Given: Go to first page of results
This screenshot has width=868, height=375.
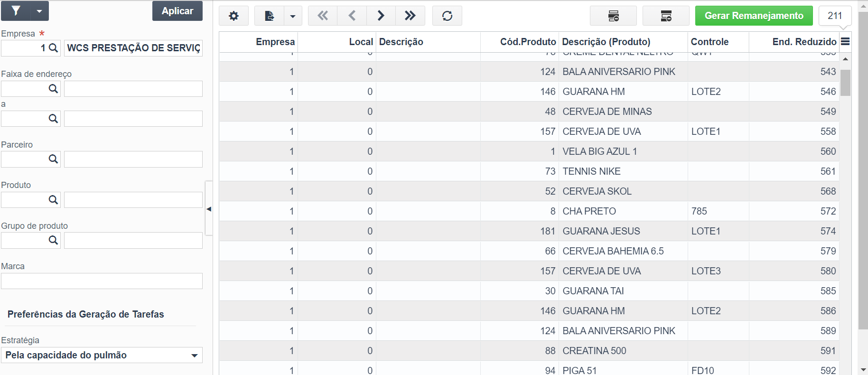Looking at the screenshot, I should coord(323,16).
